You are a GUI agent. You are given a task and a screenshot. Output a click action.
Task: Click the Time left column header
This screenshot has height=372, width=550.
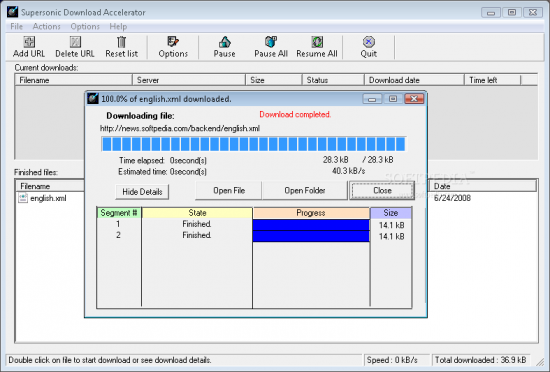pos(493,80)
